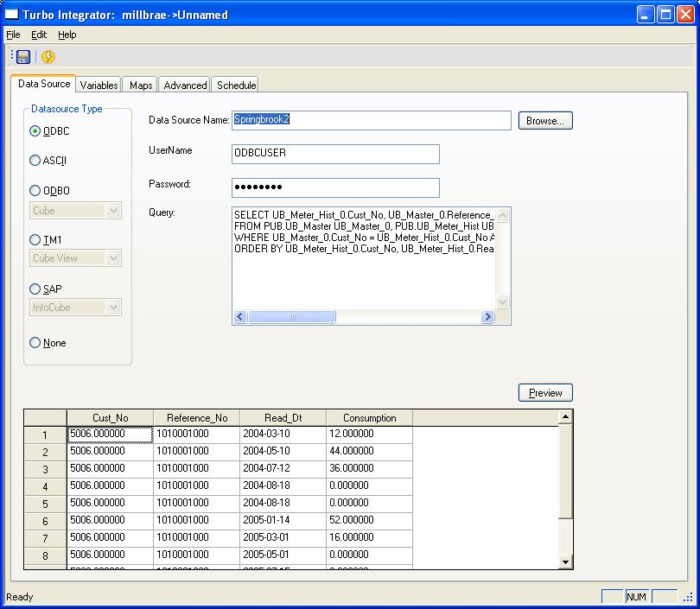The image size is (700, 609).
Task: Open the Edit menu
Action: click(x=39, y=35)
